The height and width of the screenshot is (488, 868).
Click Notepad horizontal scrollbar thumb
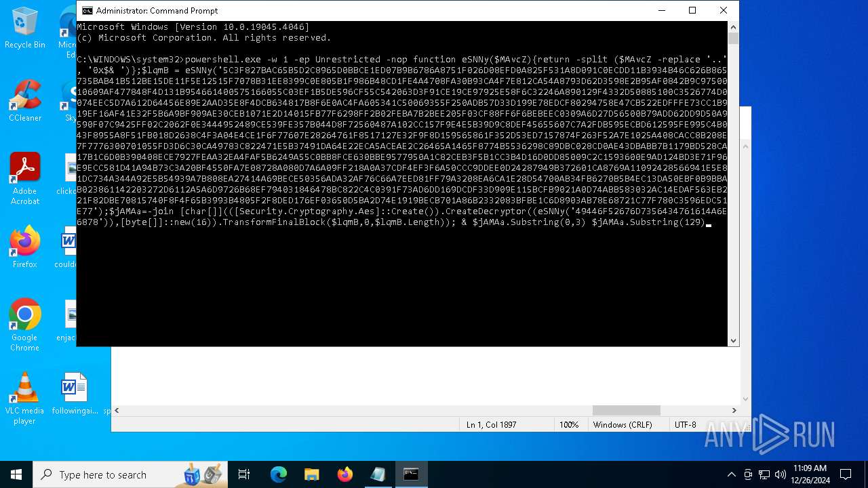tap(626, 410)
